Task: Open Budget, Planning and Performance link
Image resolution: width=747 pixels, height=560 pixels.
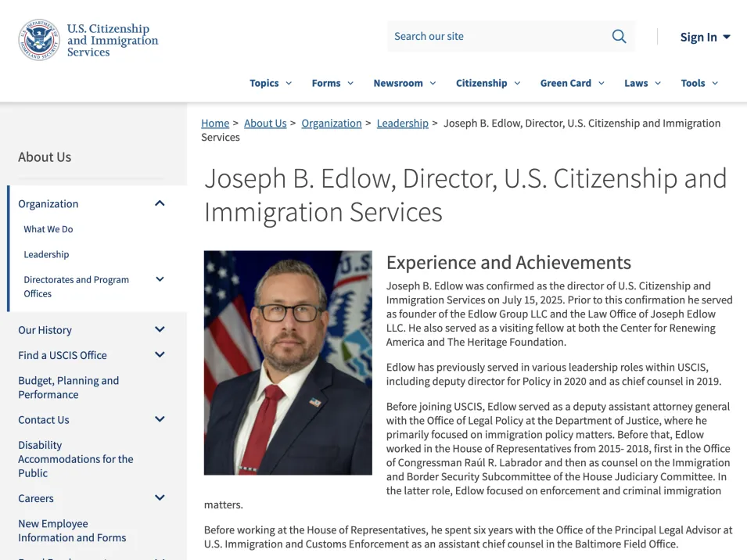Action: 69,388
